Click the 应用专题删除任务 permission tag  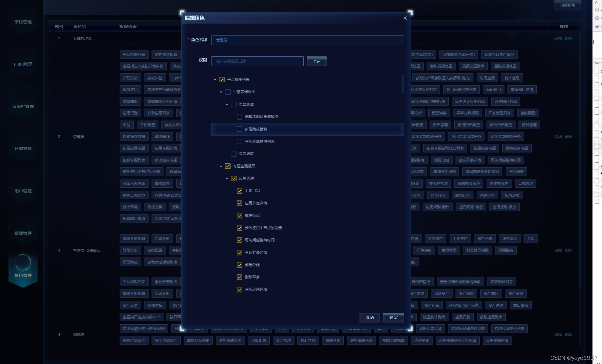pyautogui.click(x=506, y=137)
